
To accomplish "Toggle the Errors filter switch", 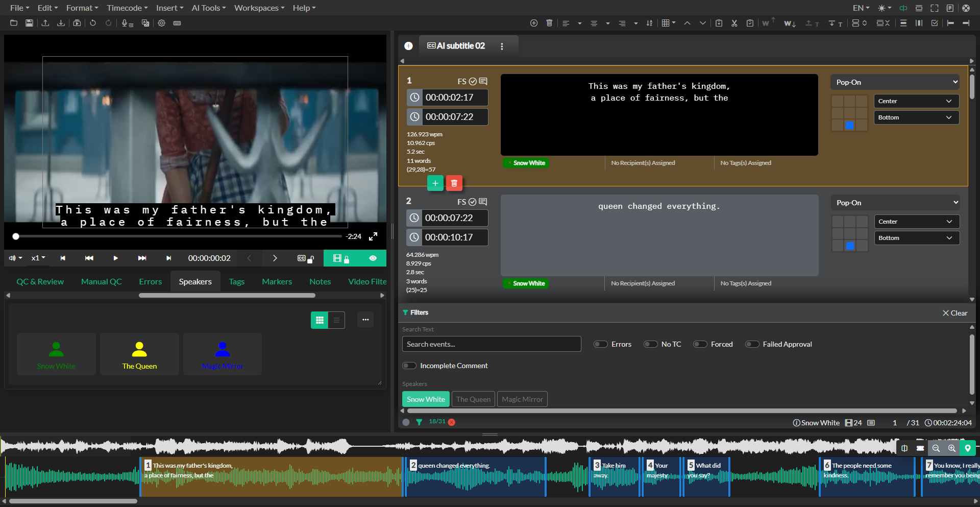I will tap(600, 344).
